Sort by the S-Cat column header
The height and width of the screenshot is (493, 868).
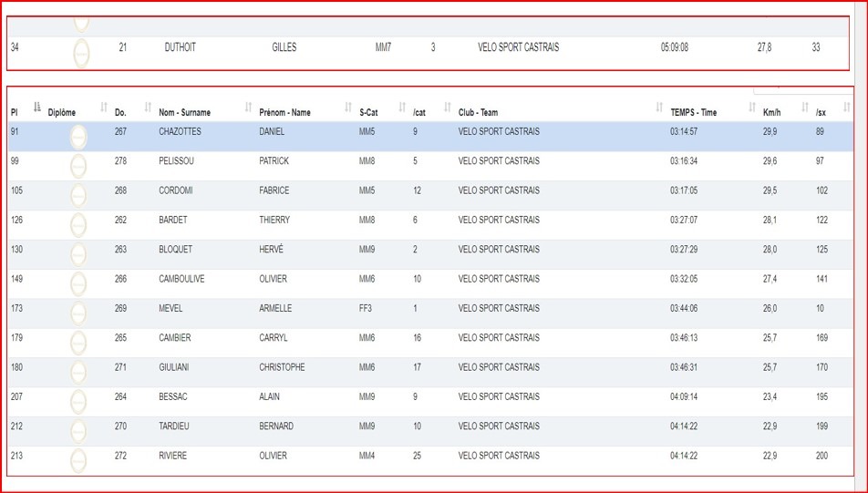point(368,113)
